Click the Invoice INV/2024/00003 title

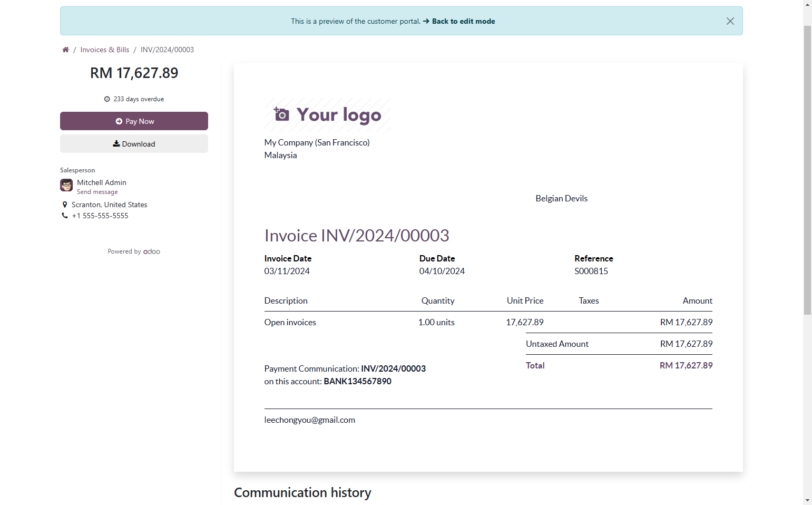click(x=357, y=235)
